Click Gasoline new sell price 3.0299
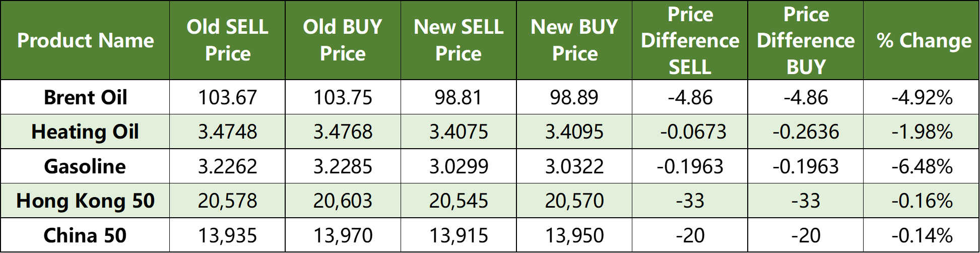Image resolution: width=980 pixels, height=253 pixels. pos(459,166)
